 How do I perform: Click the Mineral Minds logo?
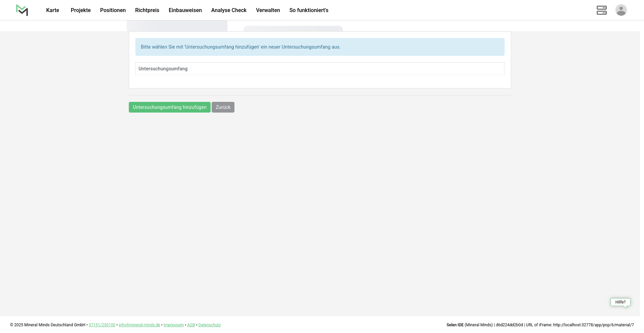click(x=22, y=10)
